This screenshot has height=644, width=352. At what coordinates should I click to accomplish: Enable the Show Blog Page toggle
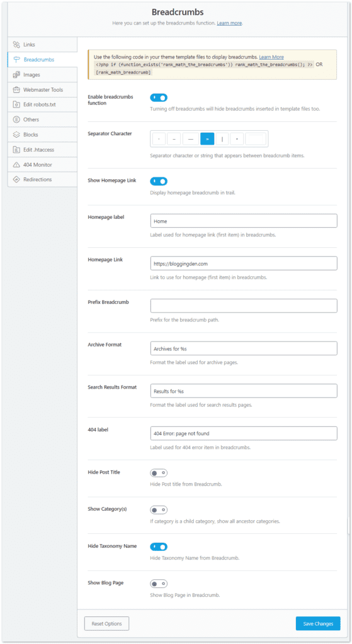coord(159,584)
